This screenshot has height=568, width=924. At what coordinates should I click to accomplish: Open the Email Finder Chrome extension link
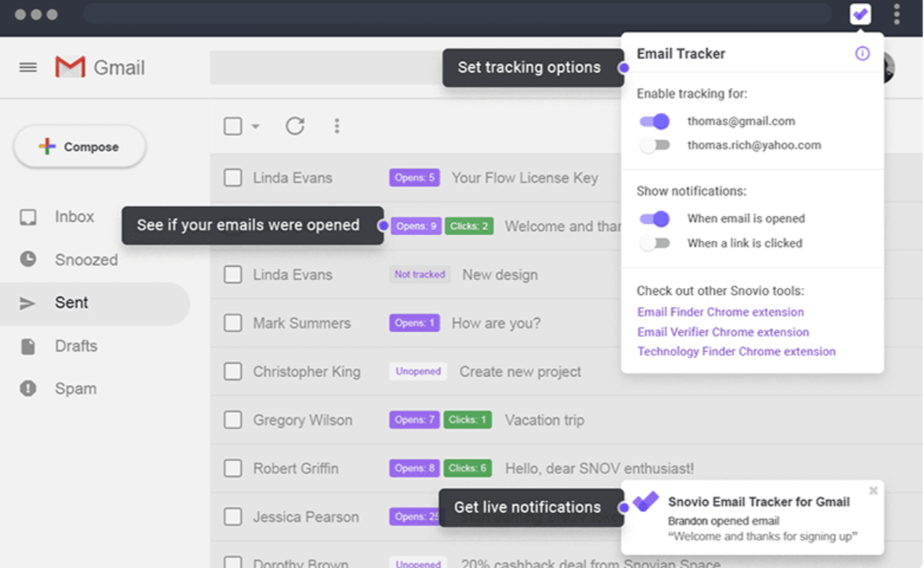721,312
